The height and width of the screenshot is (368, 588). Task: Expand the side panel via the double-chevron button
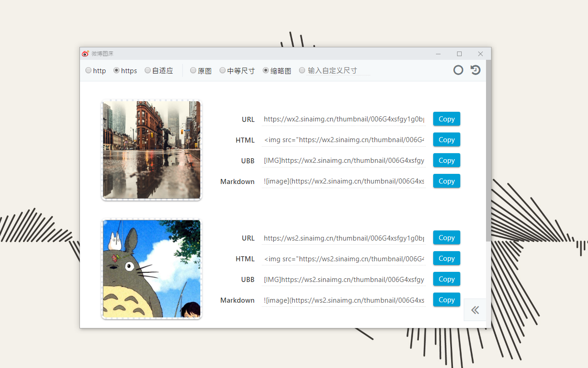[475, 310]
